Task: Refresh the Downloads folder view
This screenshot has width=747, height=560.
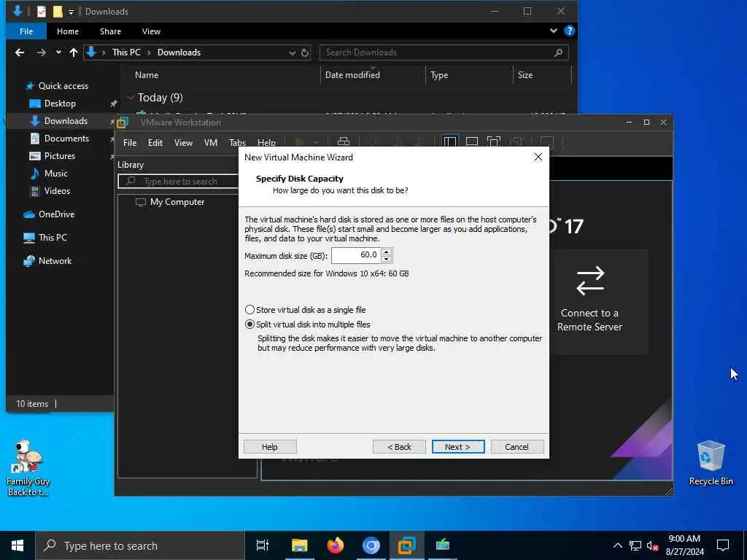Action: pyautogui.click(x=305, y=52)
